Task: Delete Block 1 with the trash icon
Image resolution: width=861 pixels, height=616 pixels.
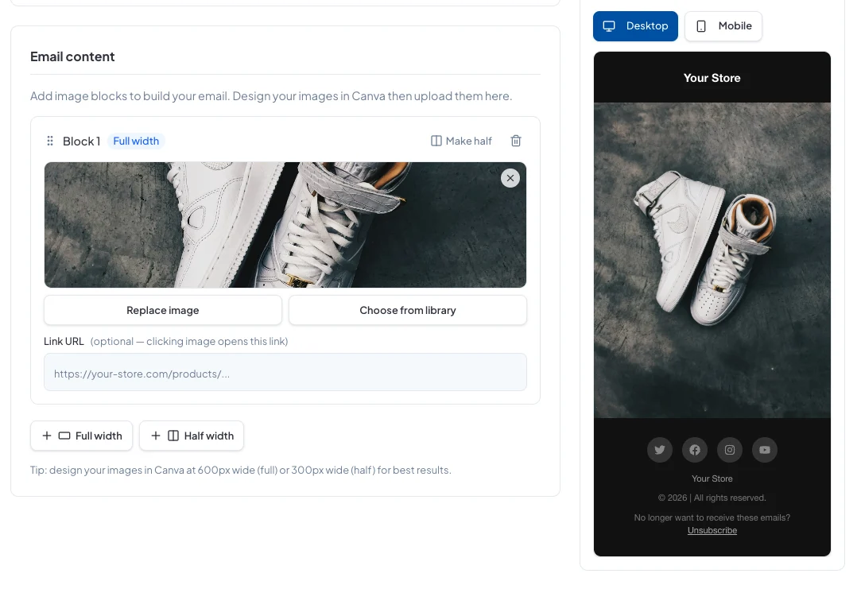Action: point(516,141)
